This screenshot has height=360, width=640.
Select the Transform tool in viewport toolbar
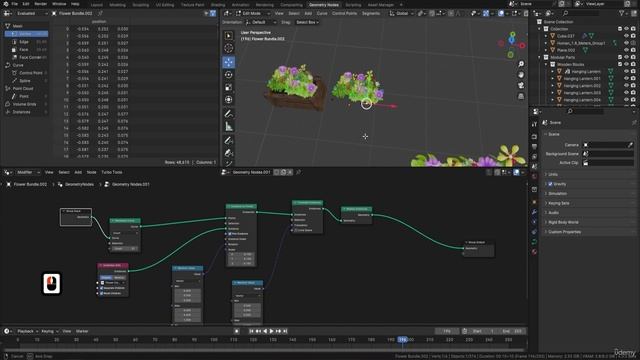coord(229,100)
